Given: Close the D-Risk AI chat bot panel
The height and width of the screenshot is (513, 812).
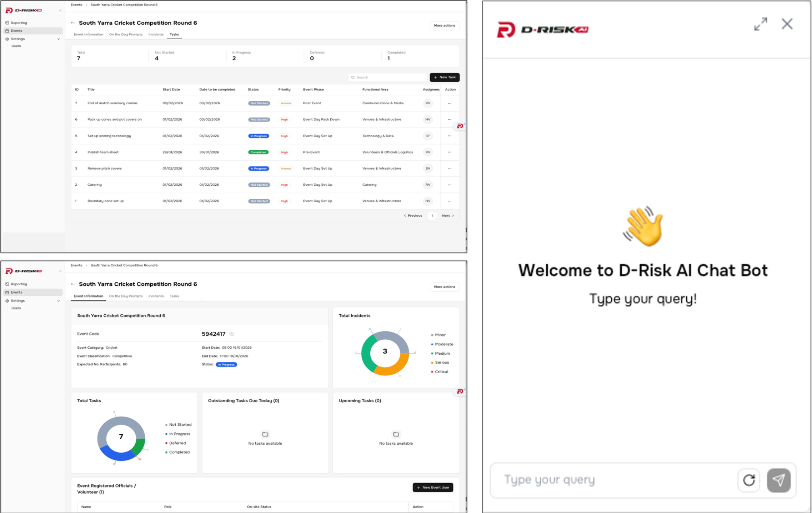Looking at the screenshot, I should (787, 24).
